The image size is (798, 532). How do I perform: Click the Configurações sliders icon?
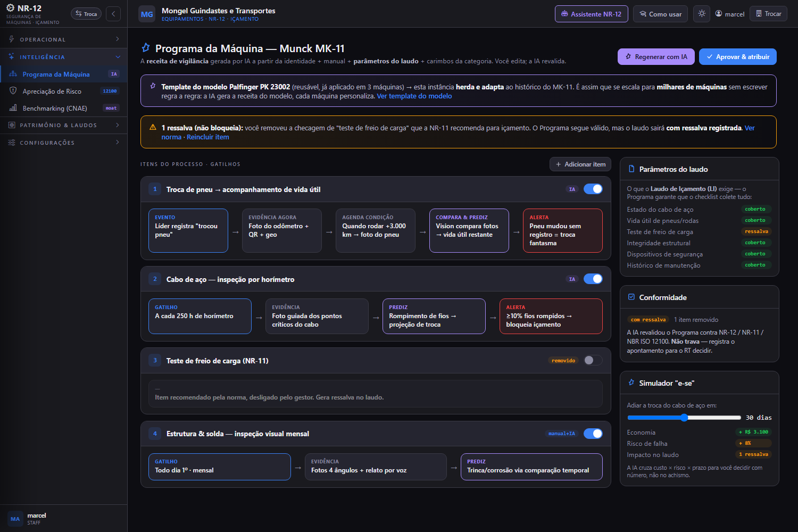(12, 143)
